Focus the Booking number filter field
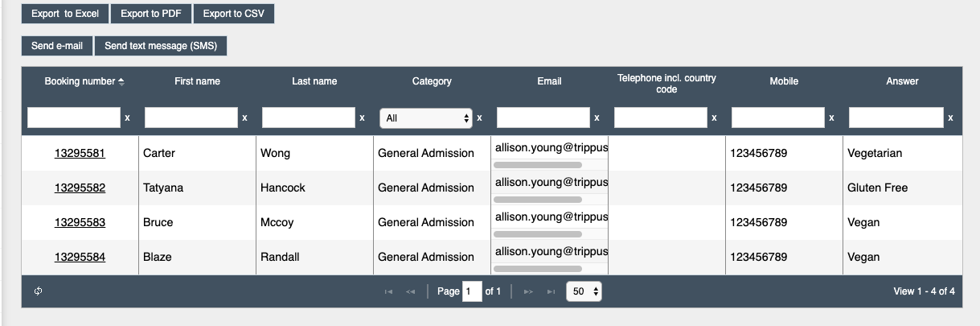Screen dimensions: 980x326 [x=74, y=118]
